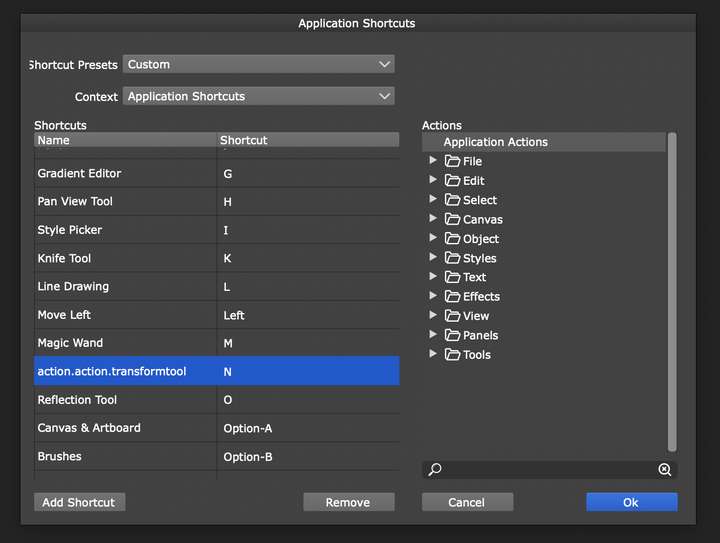Viewport: 720px width, 543px height.
Task: Click the Application Actions header
Action: tap(544, 142)
